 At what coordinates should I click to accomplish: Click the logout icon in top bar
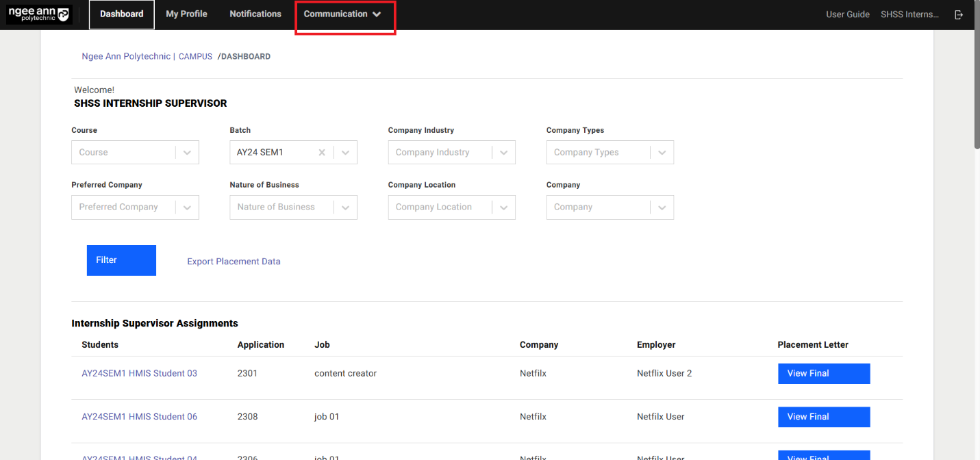(959, 14)
